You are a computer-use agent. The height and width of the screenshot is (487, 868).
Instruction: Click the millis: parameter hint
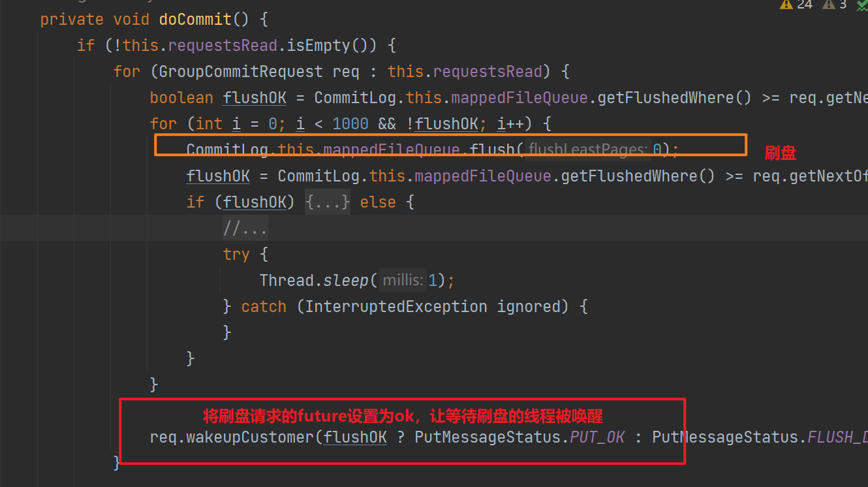point(403,281)
